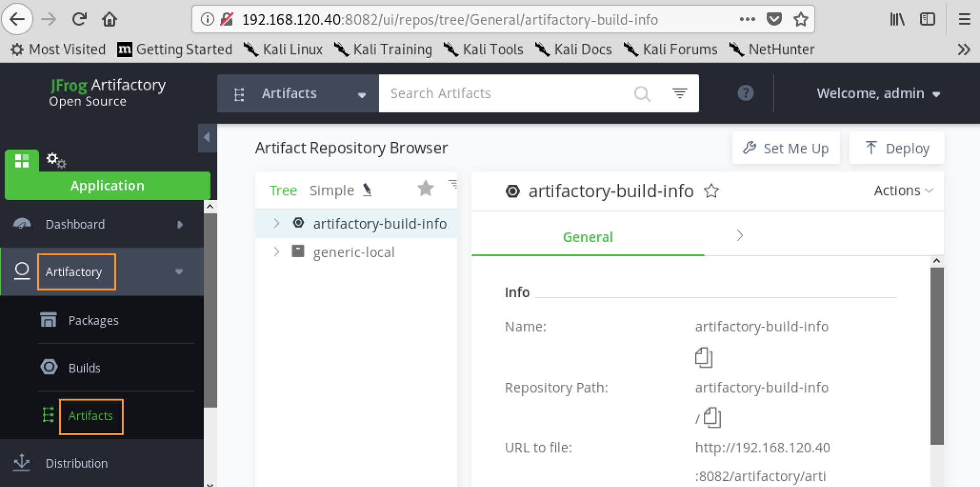
Task: Open the Actions dropdown menu
Action: coord(903,190)
